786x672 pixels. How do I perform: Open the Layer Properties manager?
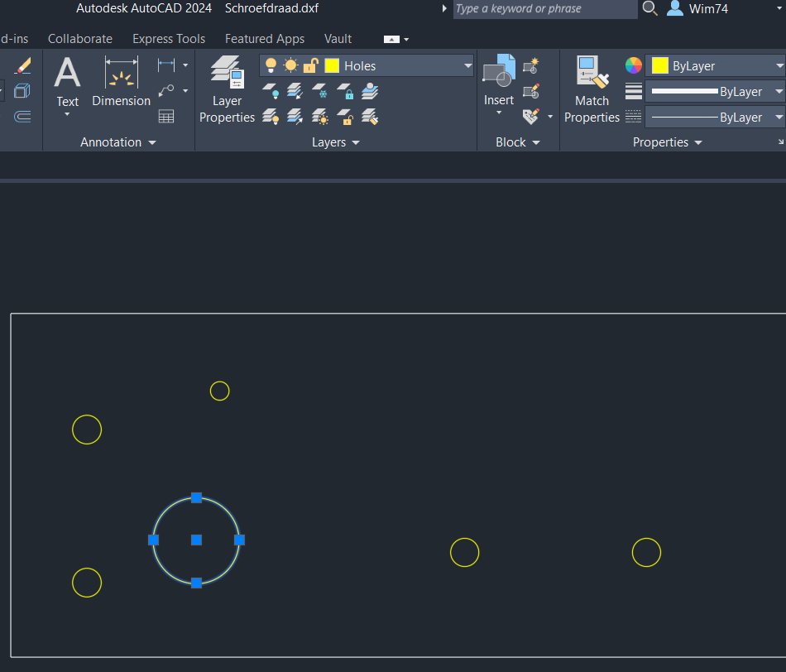point(227,89)
